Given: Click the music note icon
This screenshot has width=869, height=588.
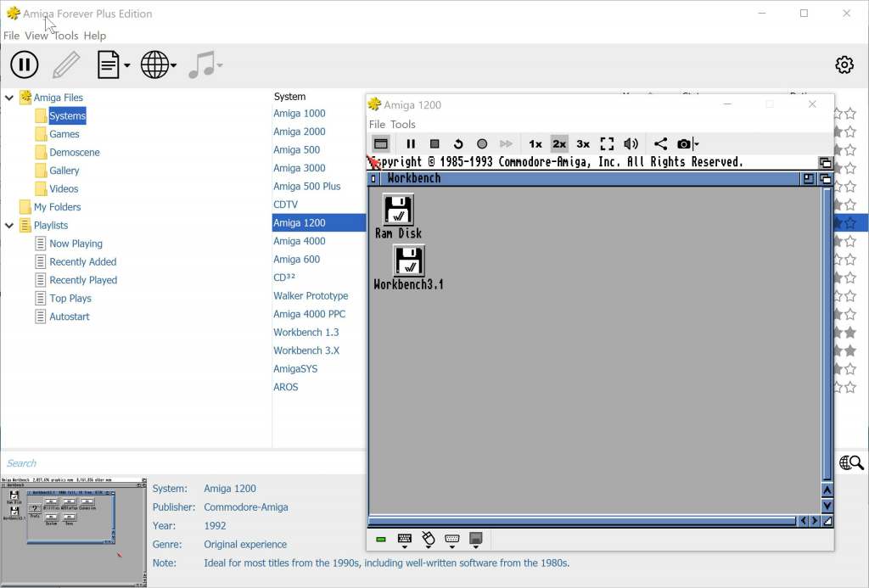Looking at the screenshot, I should click(202, 64).
